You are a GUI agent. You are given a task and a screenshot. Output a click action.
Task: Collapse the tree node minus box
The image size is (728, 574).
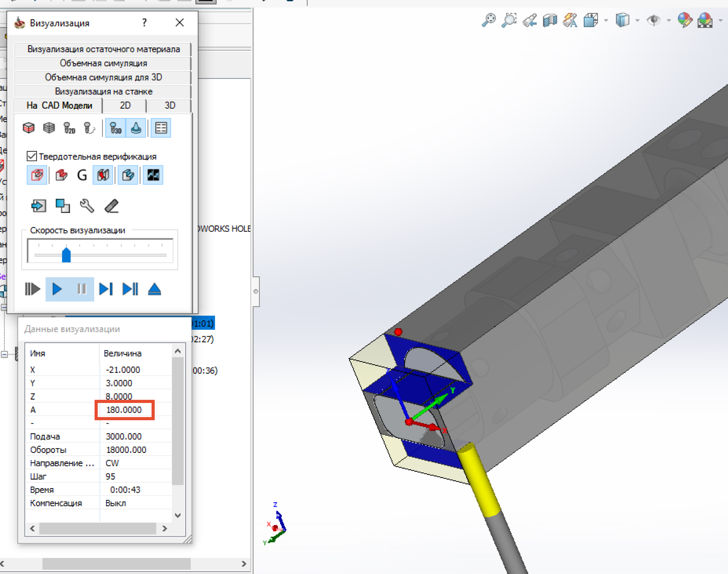(4, 354)
